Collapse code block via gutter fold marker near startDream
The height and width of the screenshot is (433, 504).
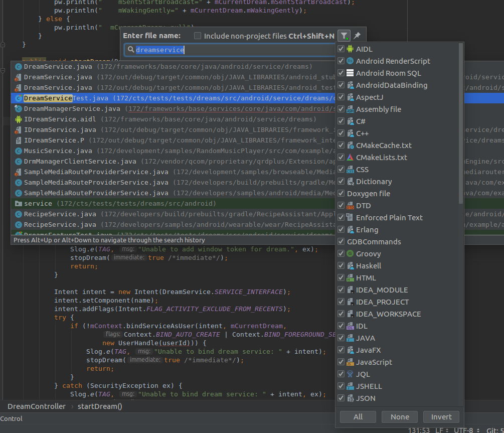[x=3, y=70]
